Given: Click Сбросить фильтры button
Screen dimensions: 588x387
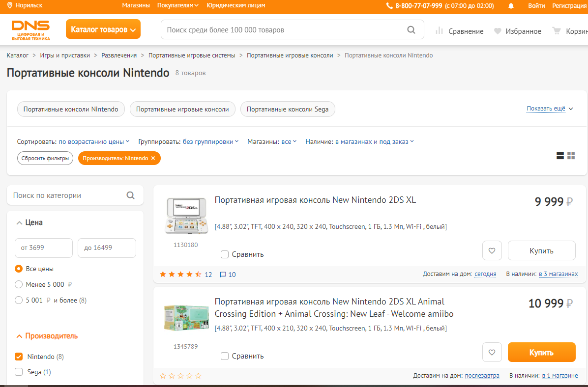Looking at the screenshot, I should coord(45,158).
